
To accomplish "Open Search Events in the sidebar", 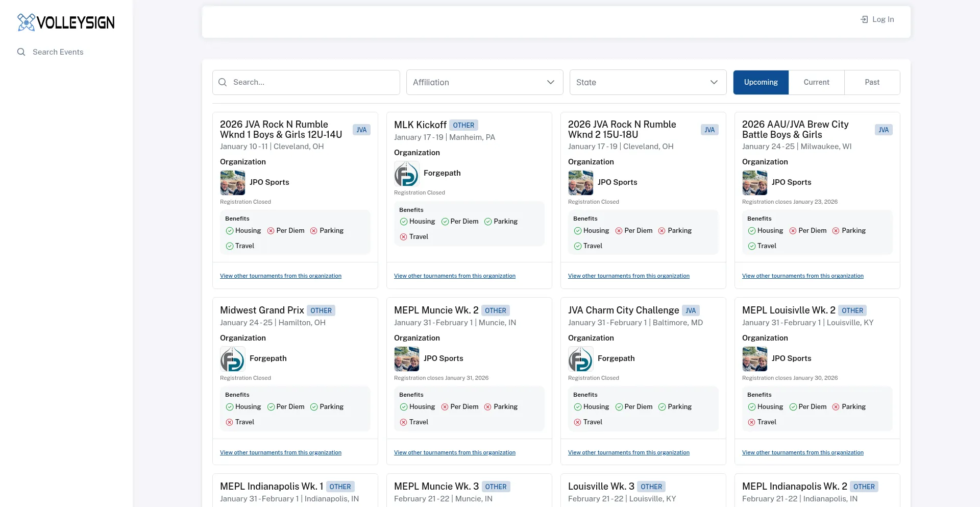I will point(58,52).
